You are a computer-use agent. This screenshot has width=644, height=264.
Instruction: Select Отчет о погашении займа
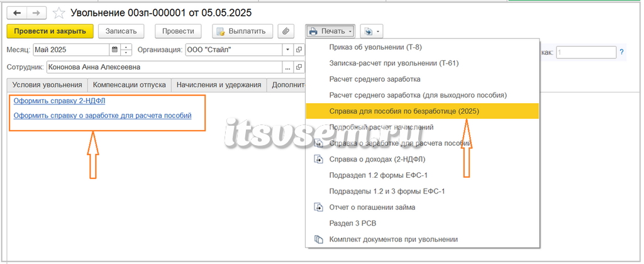click(x=422, y=207)
